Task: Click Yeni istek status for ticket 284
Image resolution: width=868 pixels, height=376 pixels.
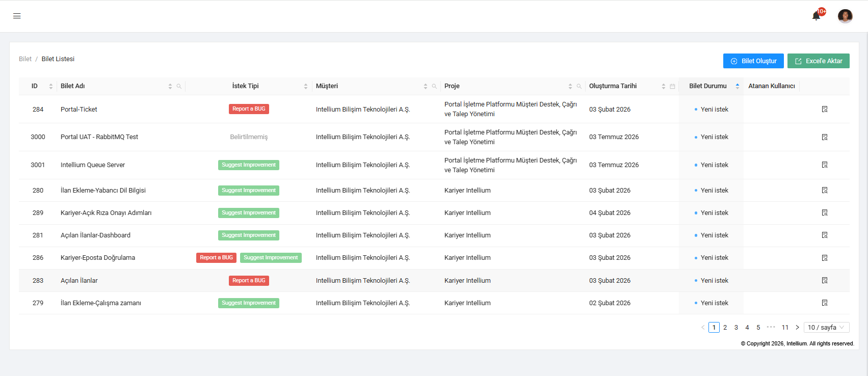Action: pyautogui.click(x=712, y=109)
